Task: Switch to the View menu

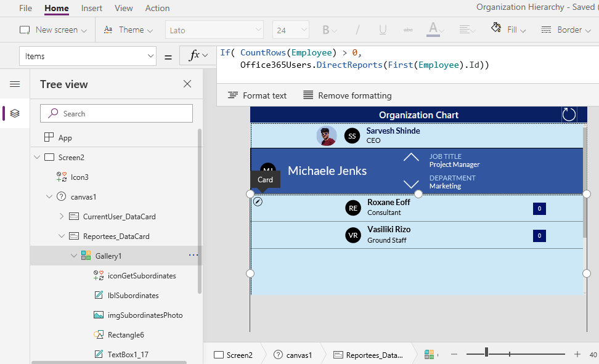Action: [x=123, y=8]
